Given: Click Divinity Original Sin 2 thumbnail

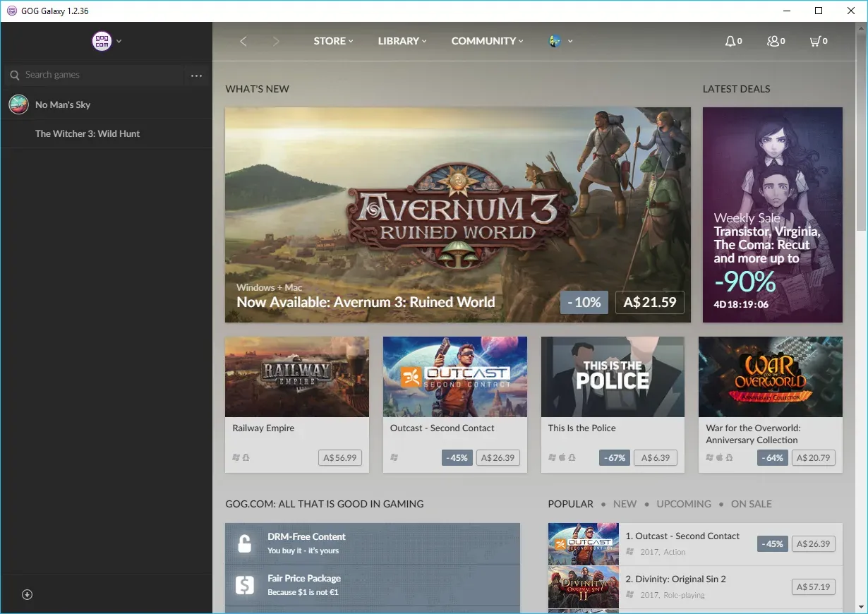Looking at the screenshot, I should coord(584,587).
